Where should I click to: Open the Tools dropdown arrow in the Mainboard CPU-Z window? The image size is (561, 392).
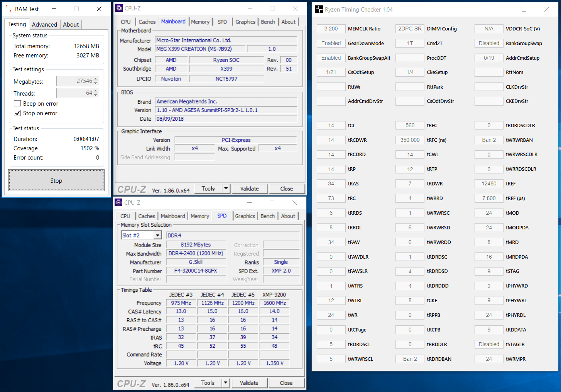[226, 188]
